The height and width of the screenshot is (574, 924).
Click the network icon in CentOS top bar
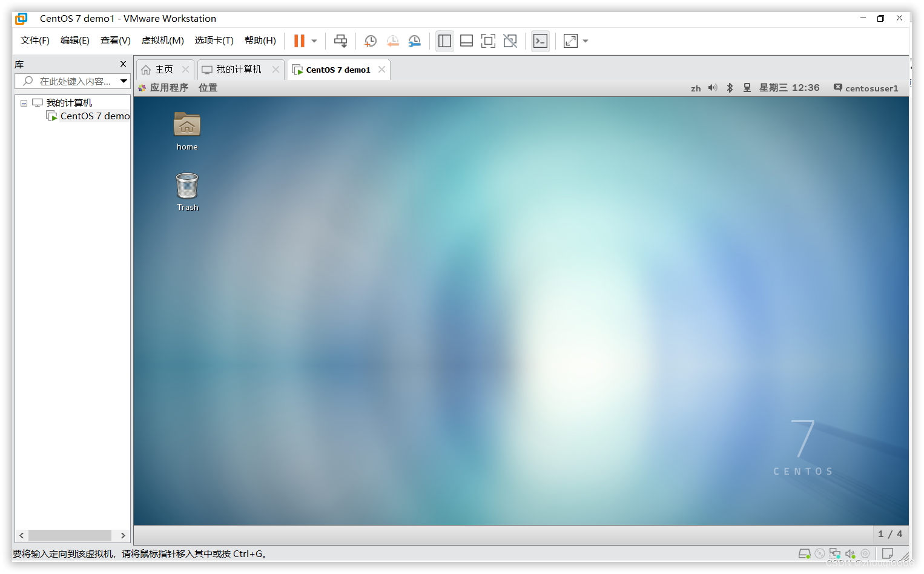click(x=747, y=88)
